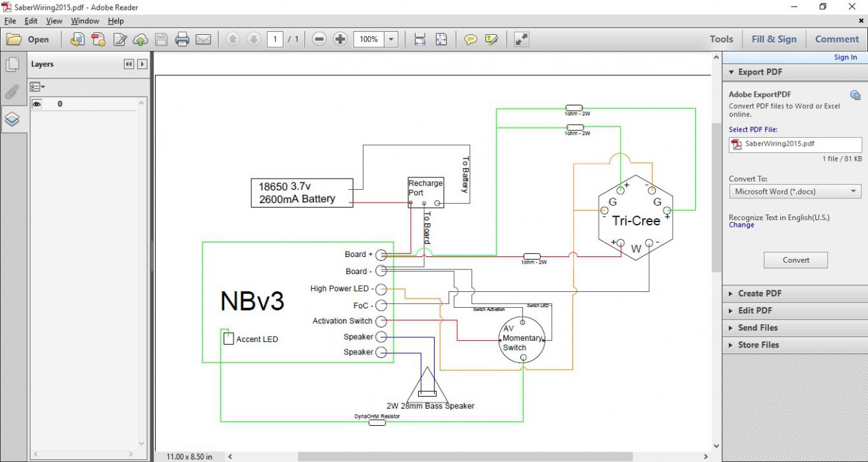Select the Page Thumbnails panel icon
868x462 pixels.
[x=13, y=63]
